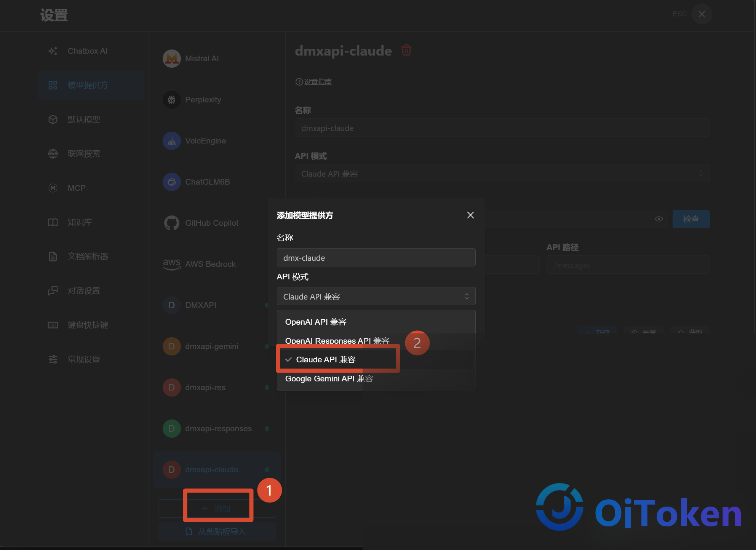
Task: Click the background 名称 field dmxapi-claude
Action: pos(502,128)
